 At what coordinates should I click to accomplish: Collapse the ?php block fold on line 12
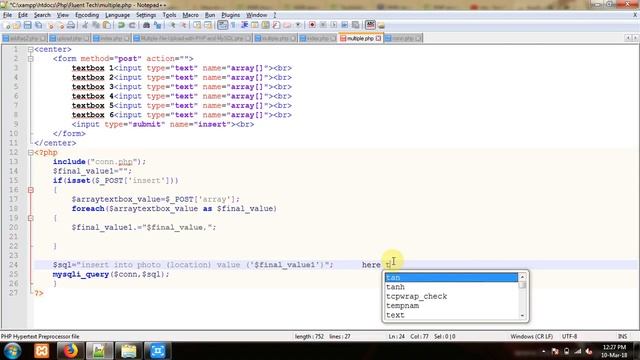(x=31, y=153)
